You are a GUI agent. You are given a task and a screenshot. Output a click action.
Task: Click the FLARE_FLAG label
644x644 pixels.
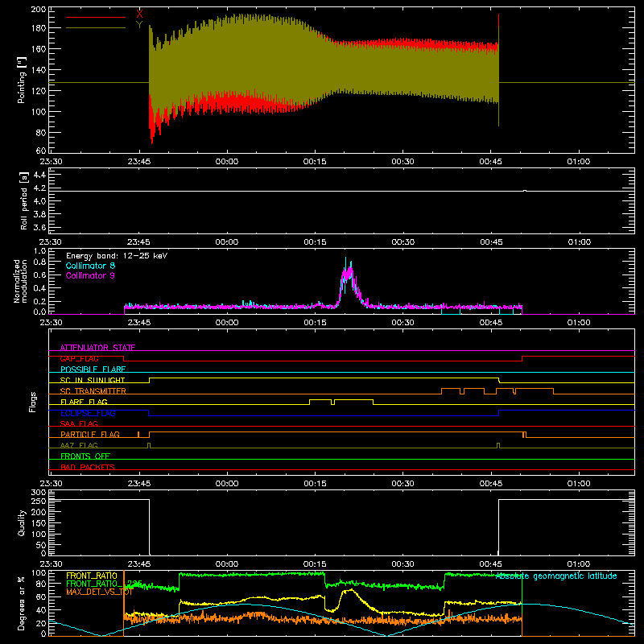(84, 402)
